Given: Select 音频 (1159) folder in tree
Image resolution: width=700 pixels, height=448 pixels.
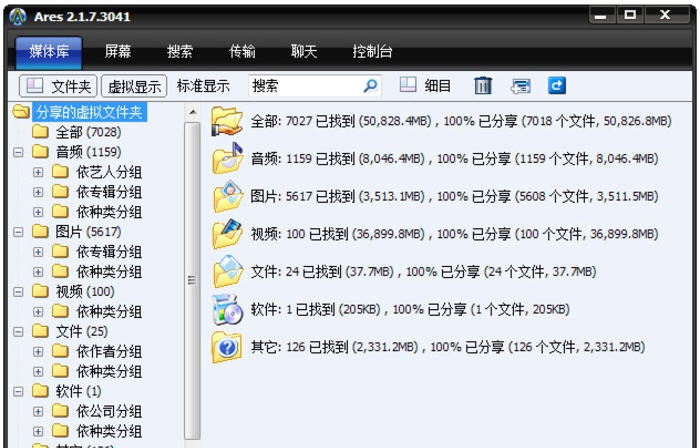Looking at the screenshot, I should click(88, 152).
